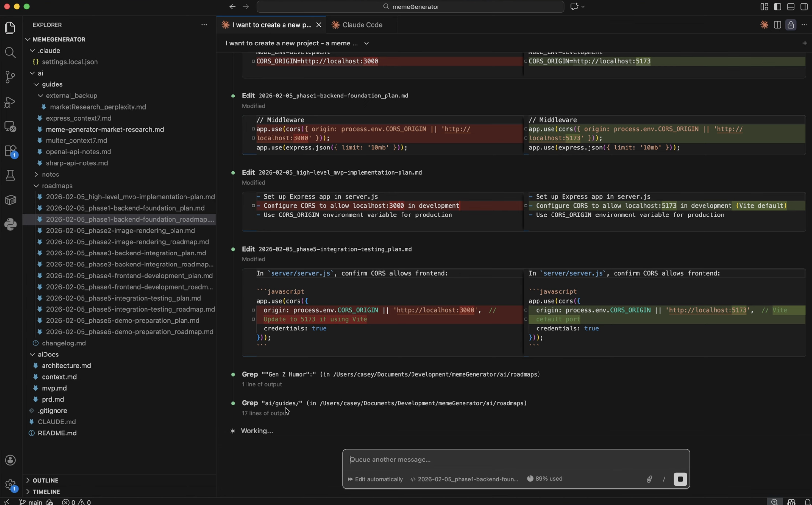
Task: Click the 89% used context indicator
Action: tap(545, 479)
